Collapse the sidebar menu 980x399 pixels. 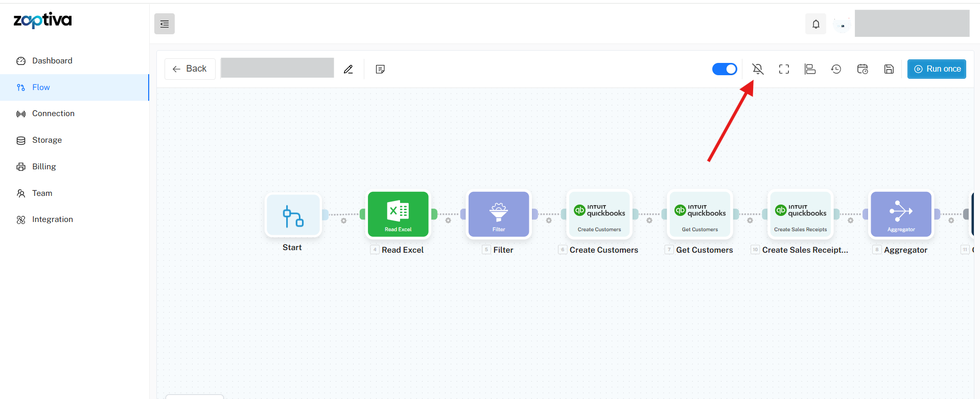coord(165,24)
